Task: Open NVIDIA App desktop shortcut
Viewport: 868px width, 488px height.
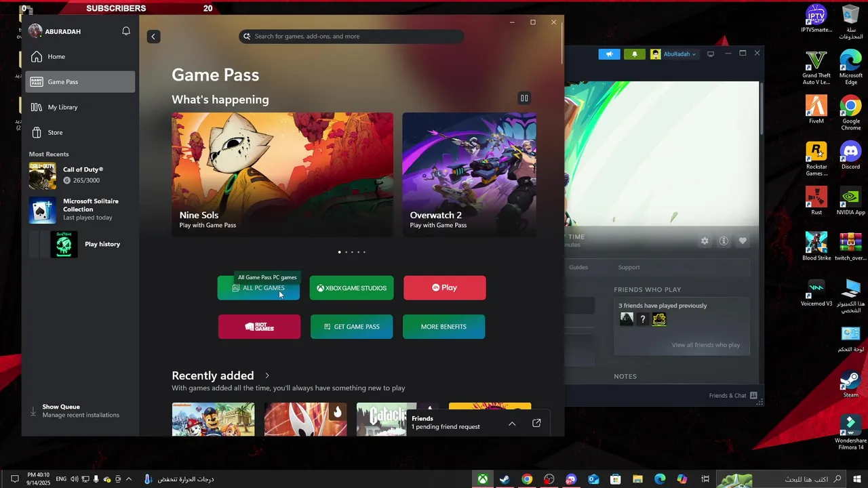Action: click(x=850, y=201)
